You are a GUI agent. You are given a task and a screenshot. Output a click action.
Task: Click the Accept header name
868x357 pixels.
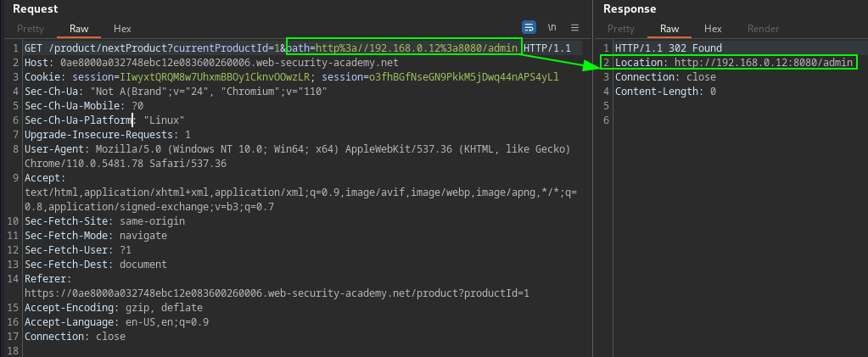45,178
